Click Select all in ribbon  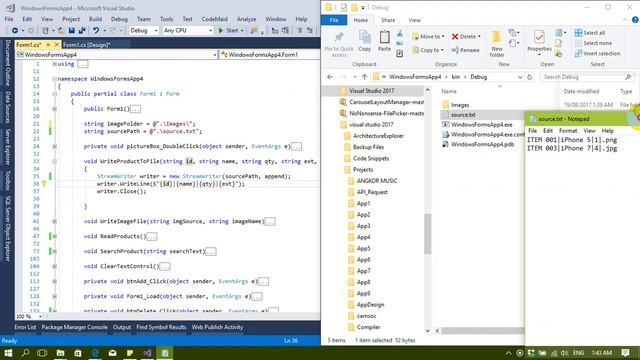click(590, 33)
